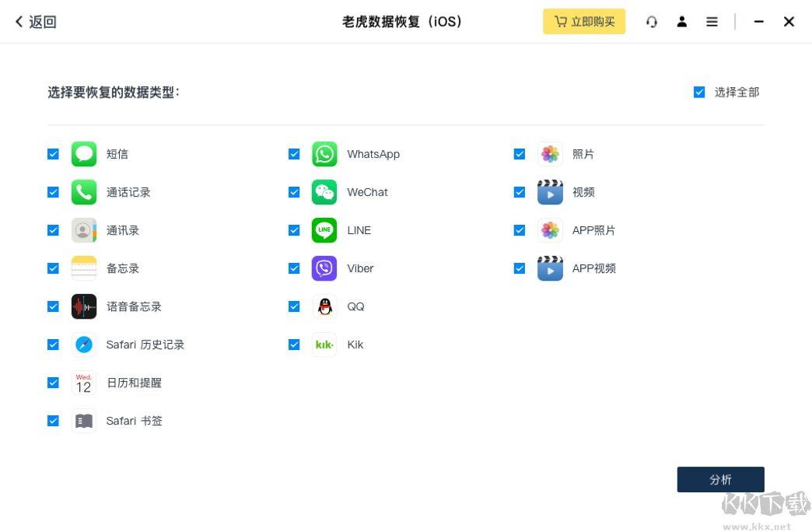Open the hamburger menu
812x532 pixels.
712,21
